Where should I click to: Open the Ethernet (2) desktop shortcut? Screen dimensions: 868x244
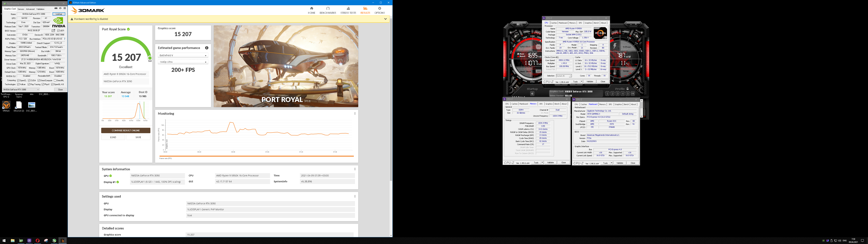coord(18,107)
